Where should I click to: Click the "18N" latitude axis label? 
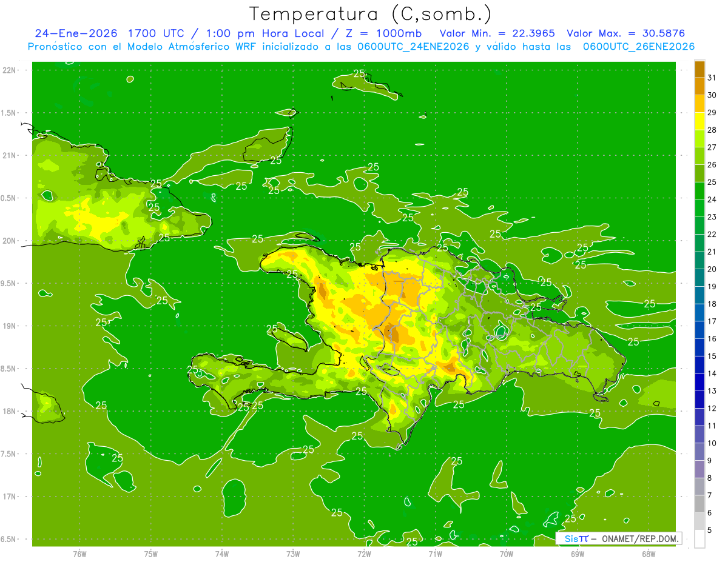pyautogui.click(x=10, y=411)
